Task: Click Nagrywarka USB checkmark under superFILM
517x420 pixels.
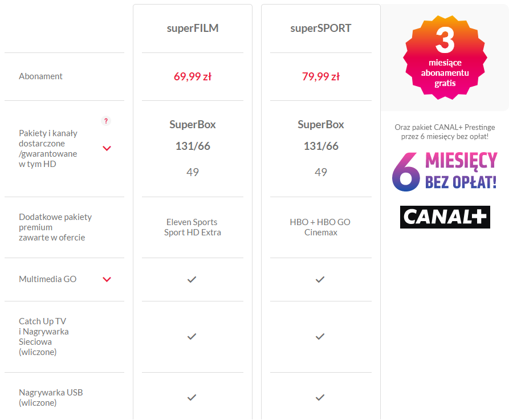Action: (x=192, y=398)
